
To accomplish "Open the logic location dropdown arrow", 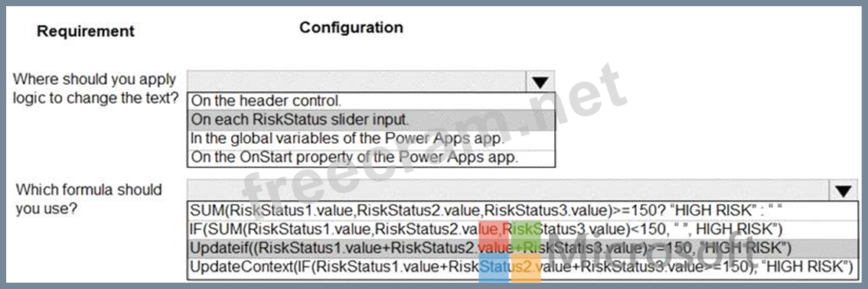I will click(x=540, y=82).
